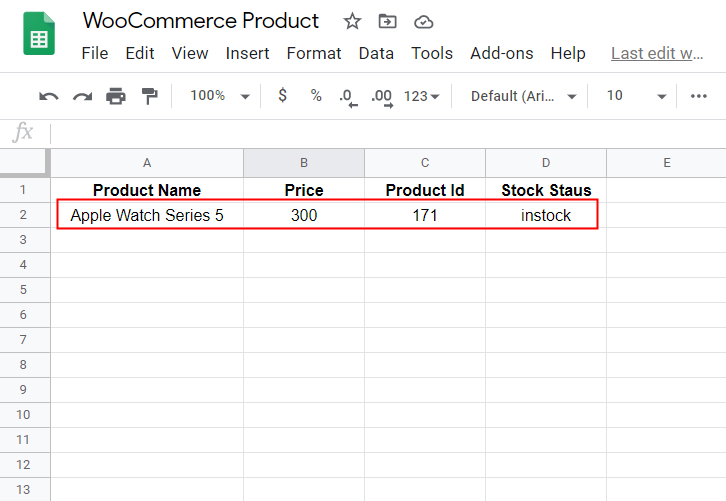
Task: Decrease decimal places
Action: coord(348,97)
